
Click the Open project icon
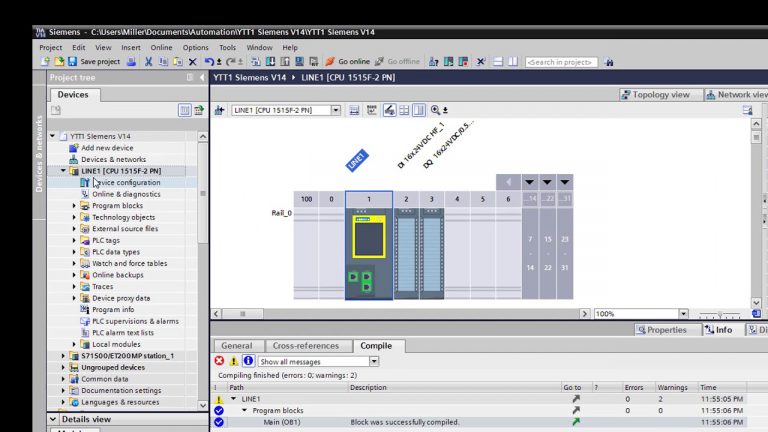coord(59,62)
